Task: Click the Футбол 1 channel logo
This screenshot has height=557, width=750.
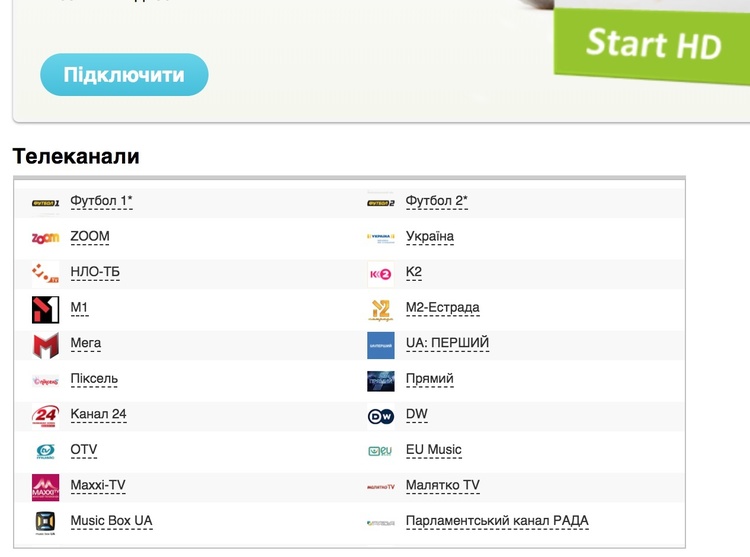Action: (45, 203)
